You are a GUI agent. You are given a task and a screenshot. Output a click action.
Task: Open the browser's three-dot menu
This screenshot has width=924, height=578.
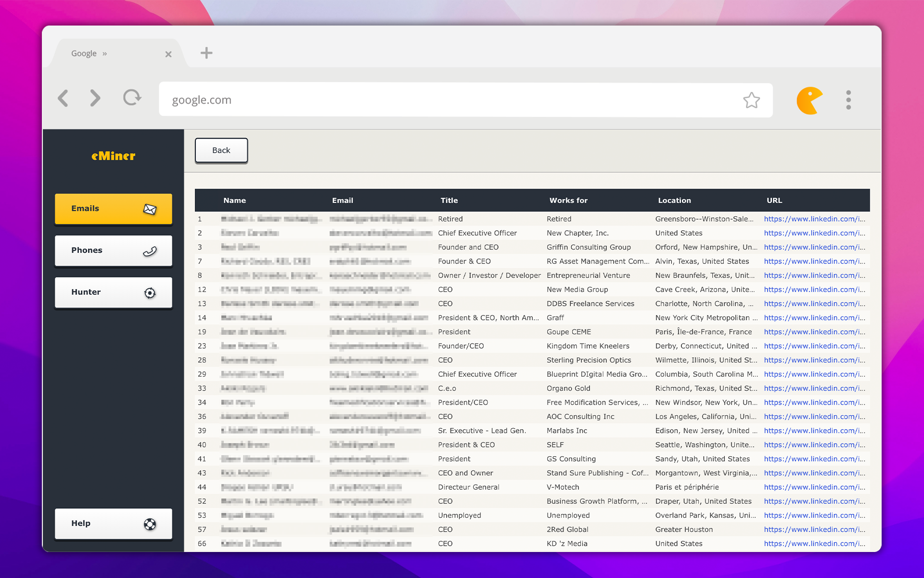848,100
